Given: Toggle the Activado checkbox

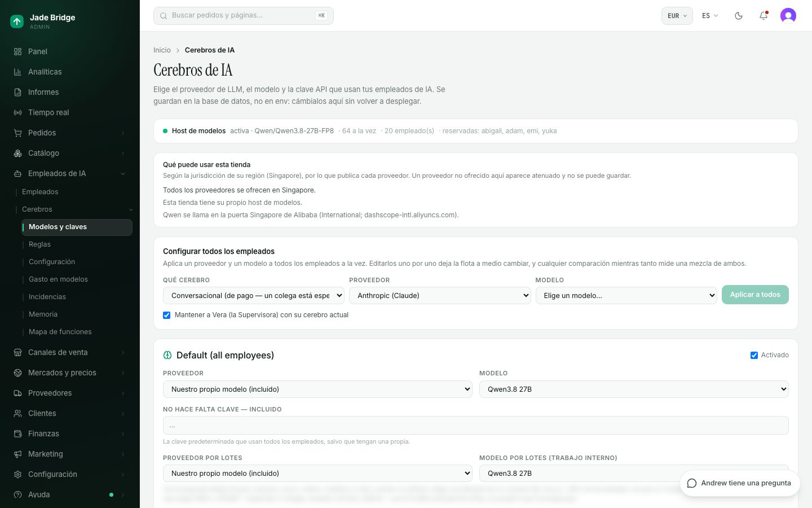Looking at the screenshot, I should coord(754,355).
